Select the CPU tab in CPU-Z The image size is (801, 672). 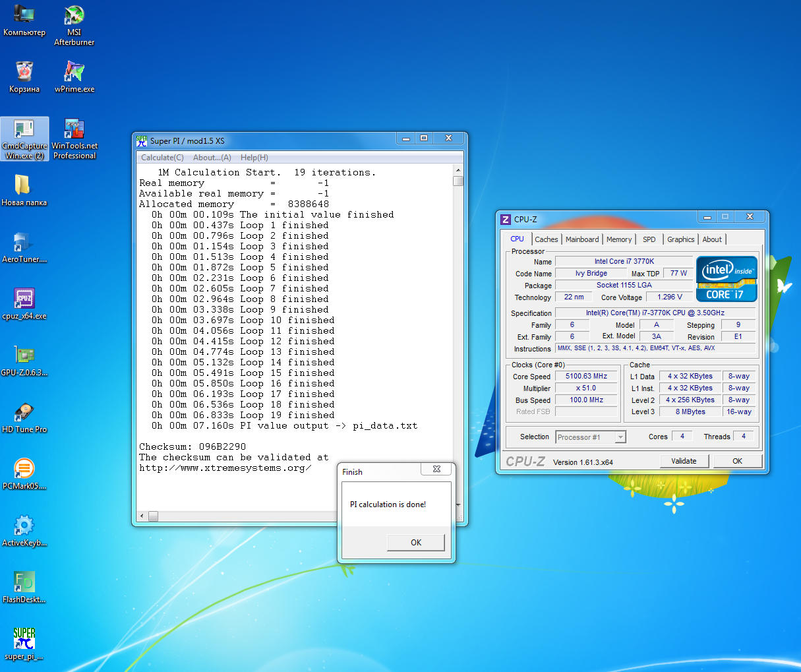[x=518, y=239]
